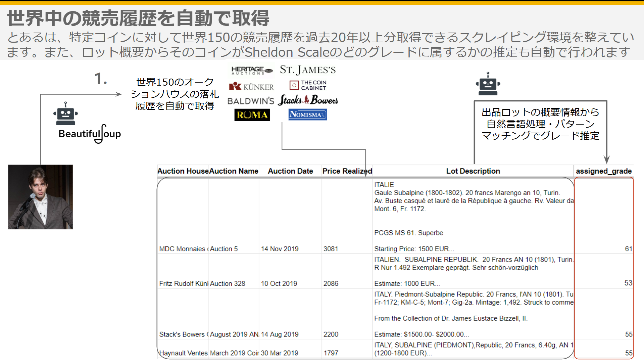Click the robot icon above BeautifulSoup
This screenshot has height=364, width=644.
point(65,113)
